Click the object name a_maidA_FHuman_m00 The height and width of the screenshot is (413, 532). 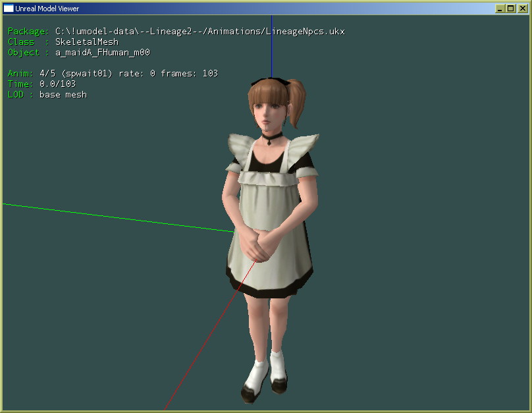coord(103,53)
